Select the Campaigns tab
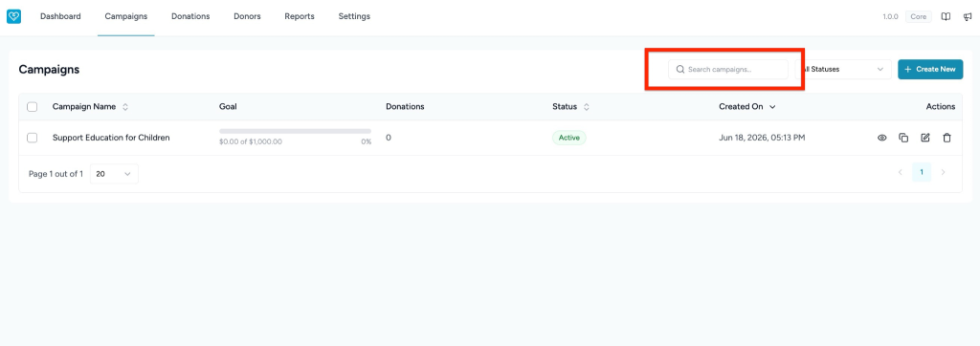The width and height of the screenshot is (980, 346). click(126, 16)
